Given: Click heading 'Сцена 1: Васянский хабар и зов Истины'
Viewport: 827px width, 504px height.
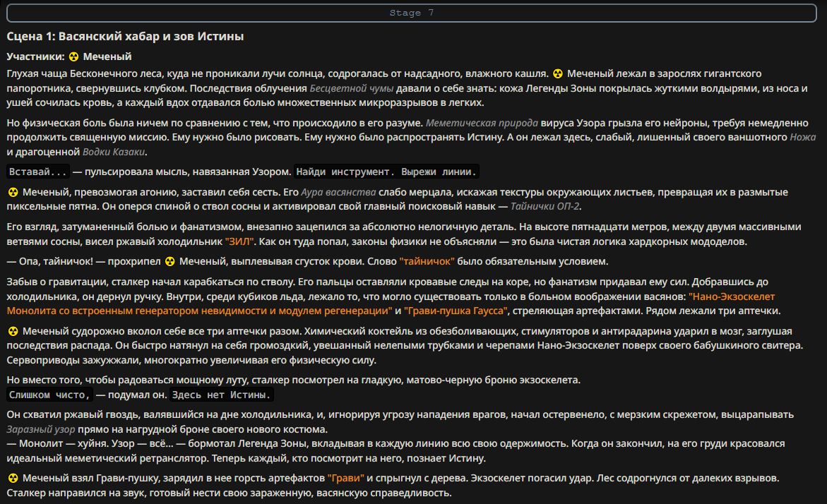Looking at the screenshot, I should [x=125, y=37].
